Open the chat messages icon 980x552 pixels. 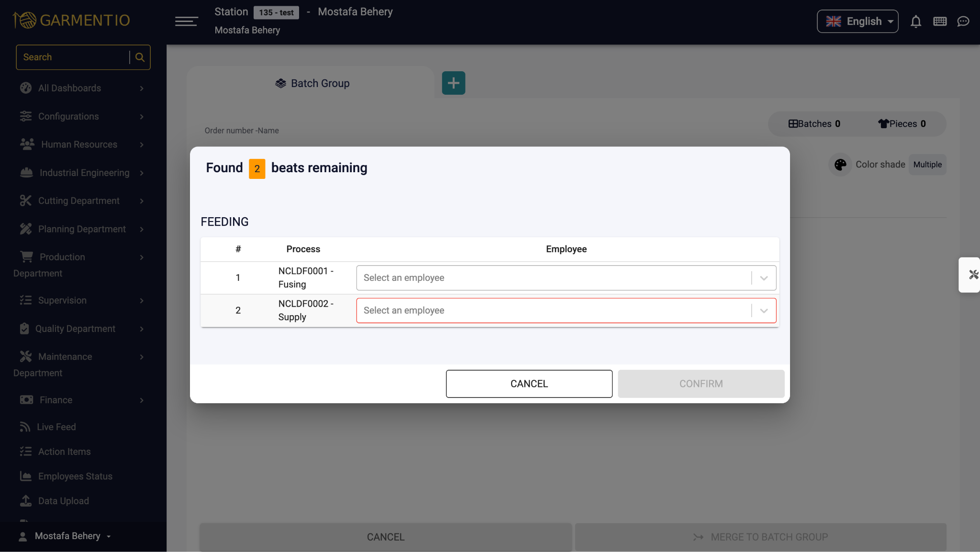point(963,22)
